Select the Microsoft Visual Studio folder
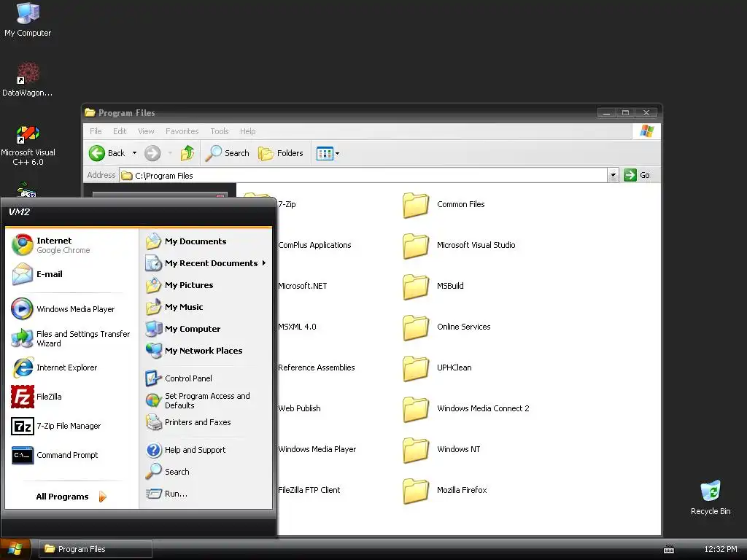The width and height of the screenshot is (747, 560). pos(459,245)
